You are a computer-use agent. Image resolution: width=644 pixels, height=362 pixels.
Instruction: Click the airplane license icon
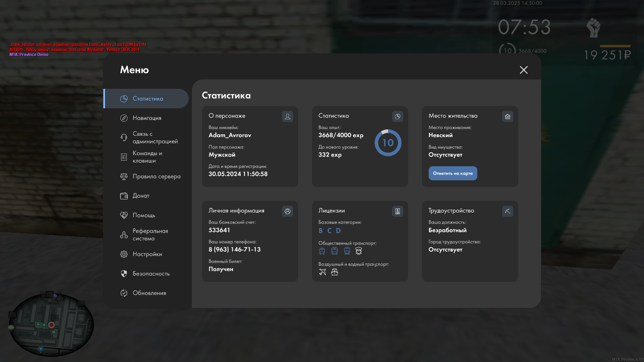coord(322,272)
